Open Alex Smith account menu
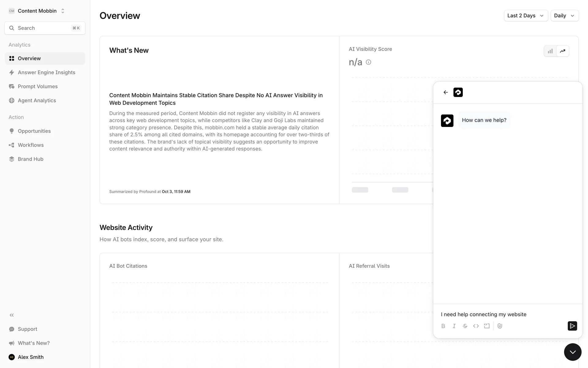The height and width of the screenshot is (368, 588). 30,357
